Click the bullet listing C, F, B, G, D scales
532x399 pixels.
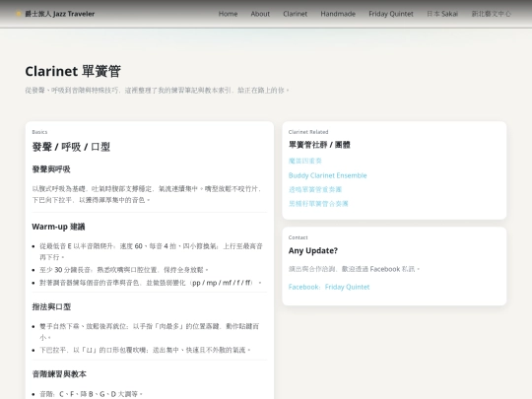(x=91, y=394)
